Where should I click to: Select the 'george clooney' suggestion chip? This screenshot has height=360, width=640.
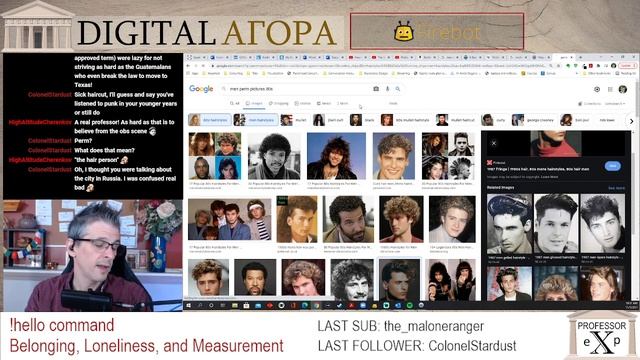tap(534, 120)
